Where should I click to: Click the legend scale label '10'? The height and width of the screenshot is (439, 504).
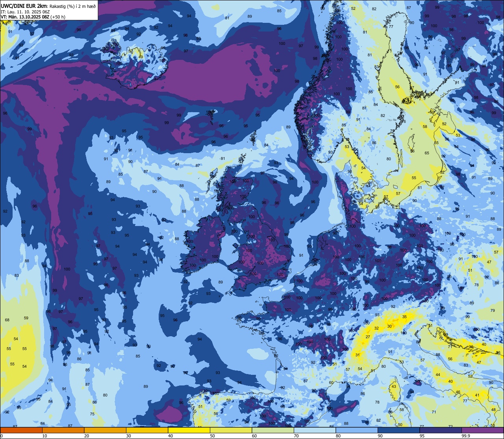[44, 436]
